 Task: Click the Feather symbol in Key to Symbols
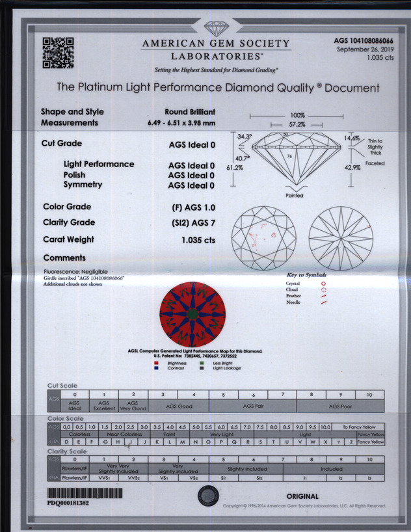[x=323, y=297]
